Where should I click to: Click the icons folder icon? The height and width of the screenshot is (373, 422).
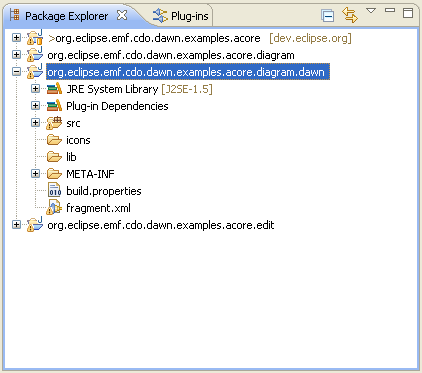pos(54,140)
